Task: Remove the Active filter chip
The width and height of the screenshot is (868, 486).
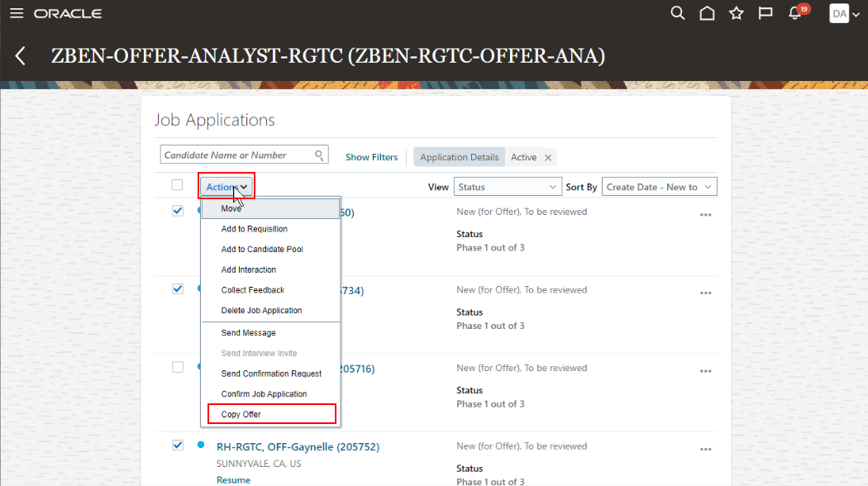Action: [x=547, y=157]
